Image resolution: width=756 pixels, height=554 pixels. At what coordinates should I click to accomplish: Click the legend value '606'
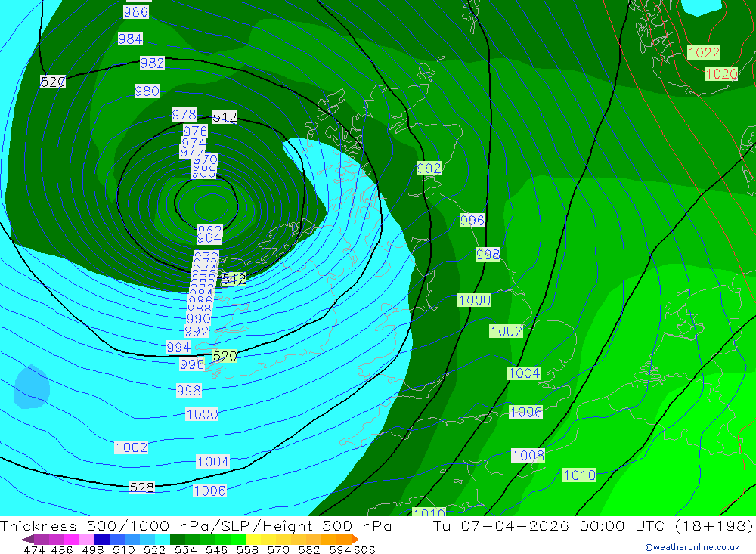click(364, 549)
